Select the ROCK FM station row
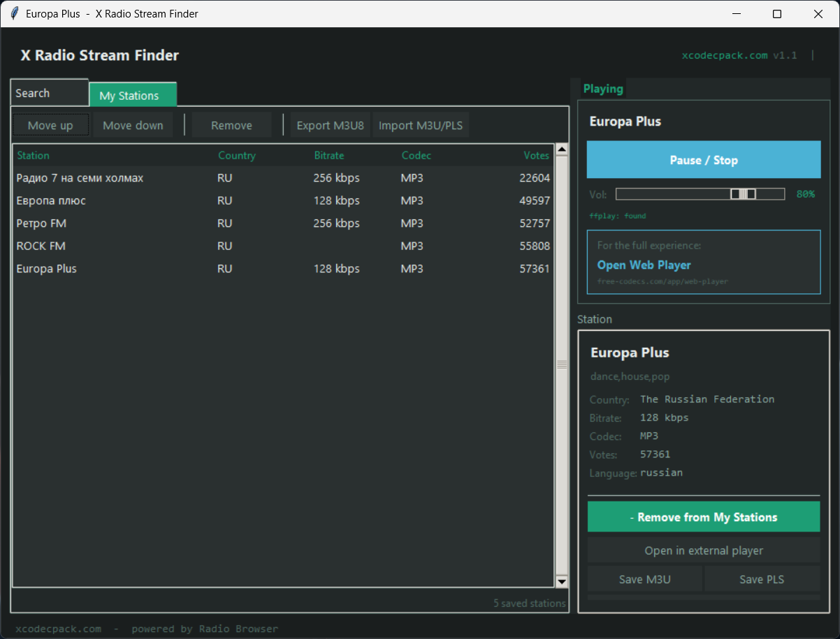 click(x=283, y=246)
